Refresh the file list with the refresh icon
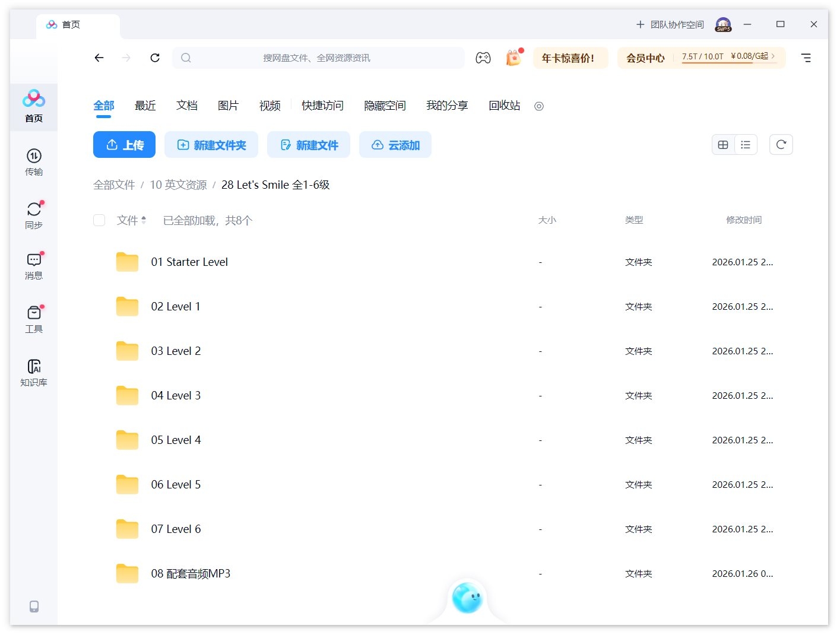The height and width of the screenshot is (638, 840). point(781,144)
